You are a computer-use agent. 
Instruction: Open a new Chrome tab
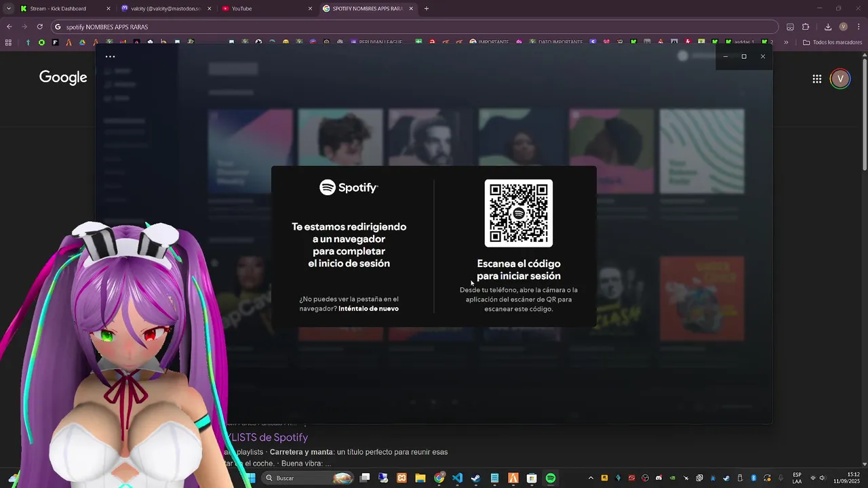(427, 9)
